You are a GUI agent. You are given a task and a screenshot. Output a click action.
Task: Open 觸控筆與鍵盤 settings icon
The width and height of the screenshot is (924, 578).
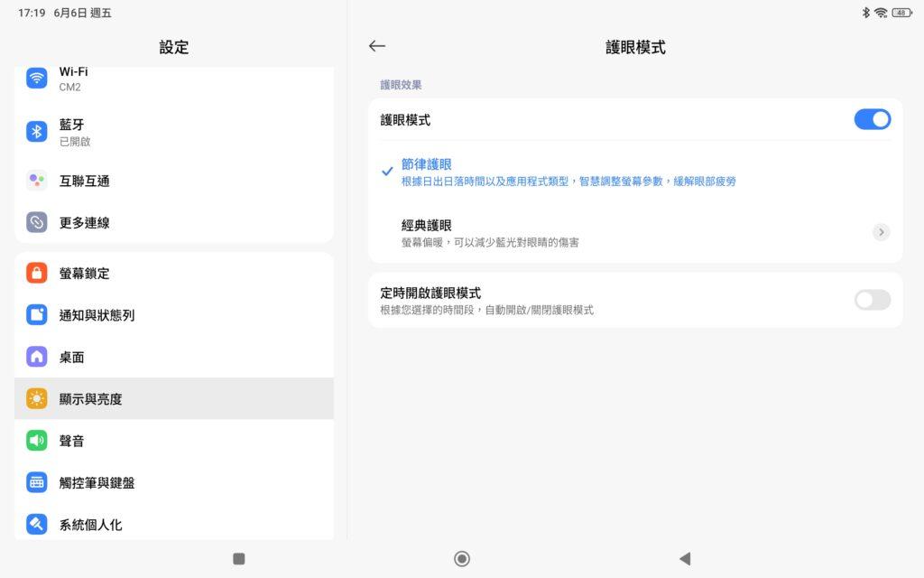(36, 482)
